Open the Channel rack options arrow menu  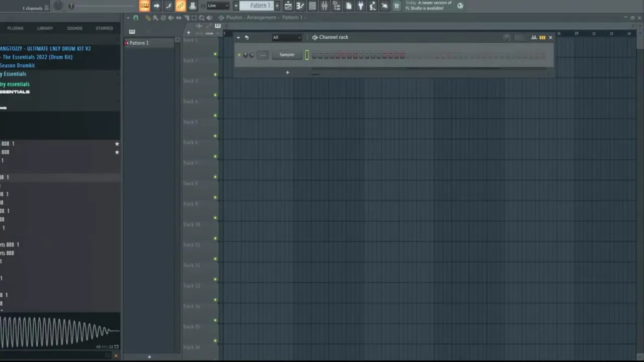click(x=238, y=37)
